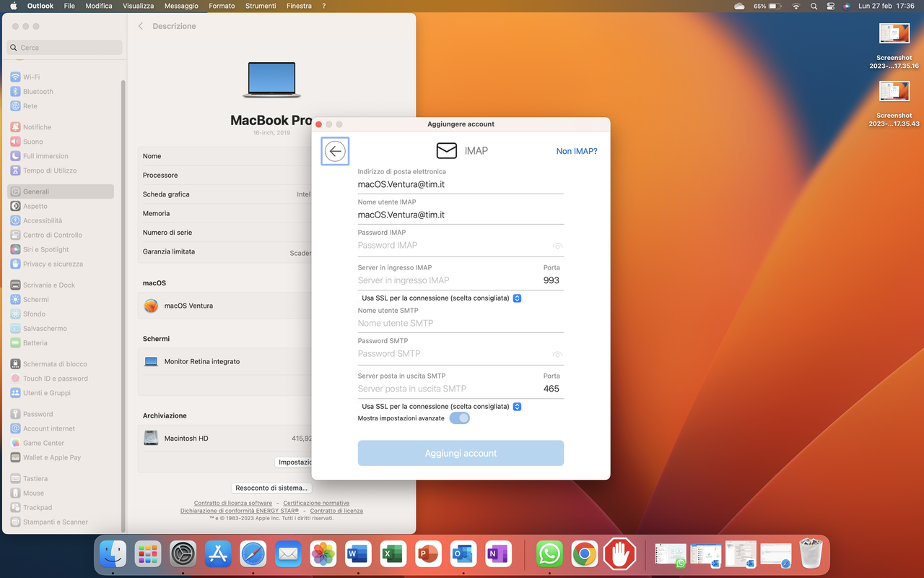Click the Cerca search field in settings
Image resolution: width=924 pixels, height=578 pixels.
pos(64,48)
